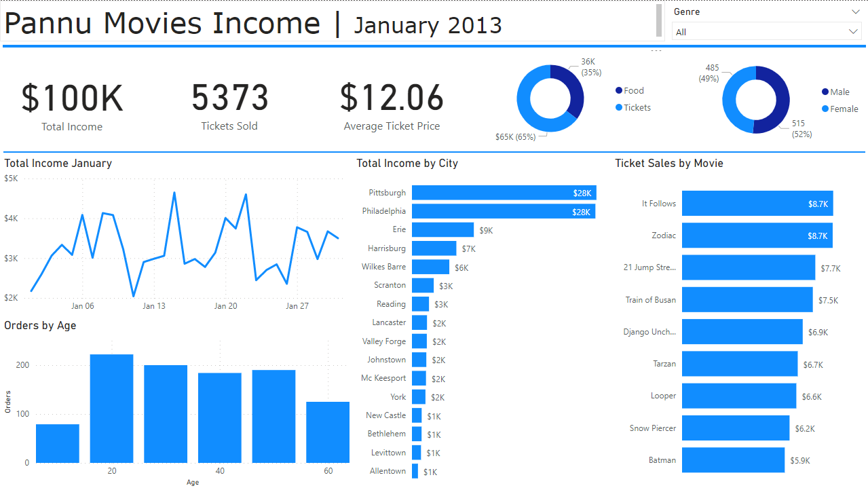Click the 5373 Tickets Sold card
Viewport: 868px width, 488px height.
coord(229,105)
